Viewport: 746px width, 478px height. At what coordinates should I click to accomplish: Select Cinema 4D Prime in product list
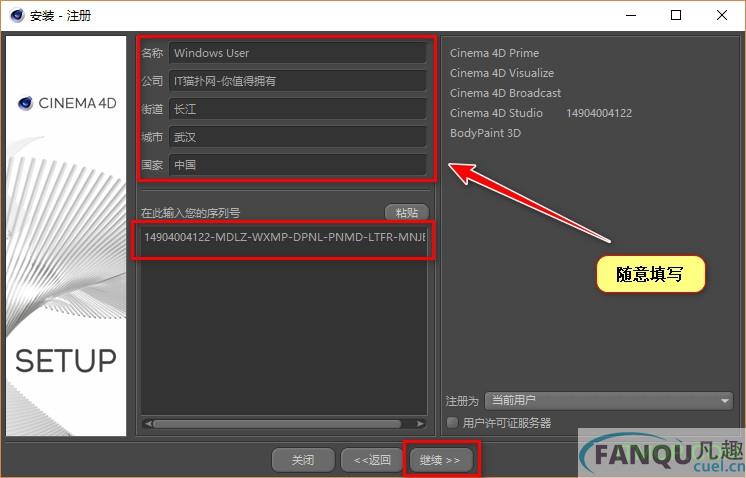coord(494,53)
